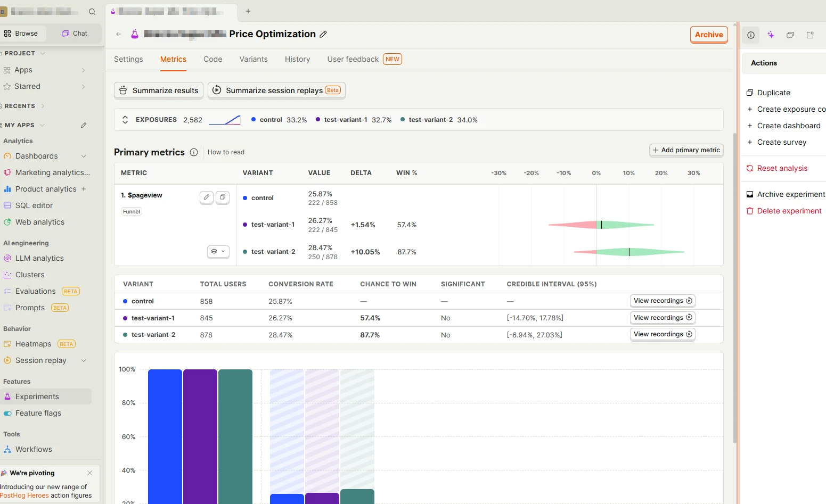Open the SQL editor
Viewport: 826px width, 504px height.
click(x=35, y=205)
